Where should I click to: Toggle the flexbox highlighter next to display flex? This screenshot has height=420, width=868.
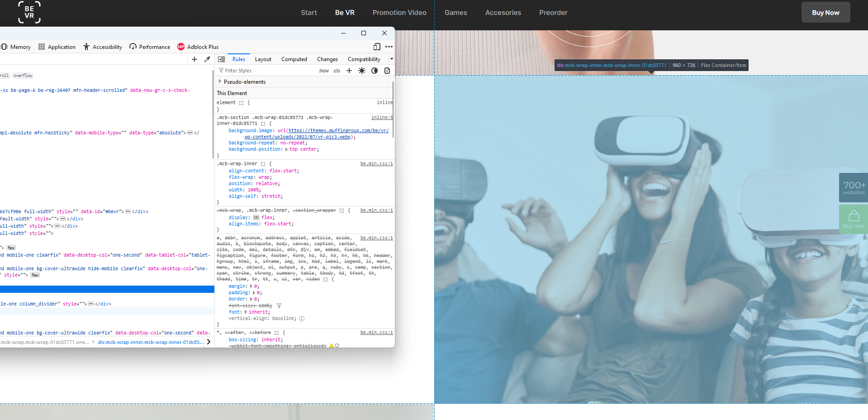(256, 218)
